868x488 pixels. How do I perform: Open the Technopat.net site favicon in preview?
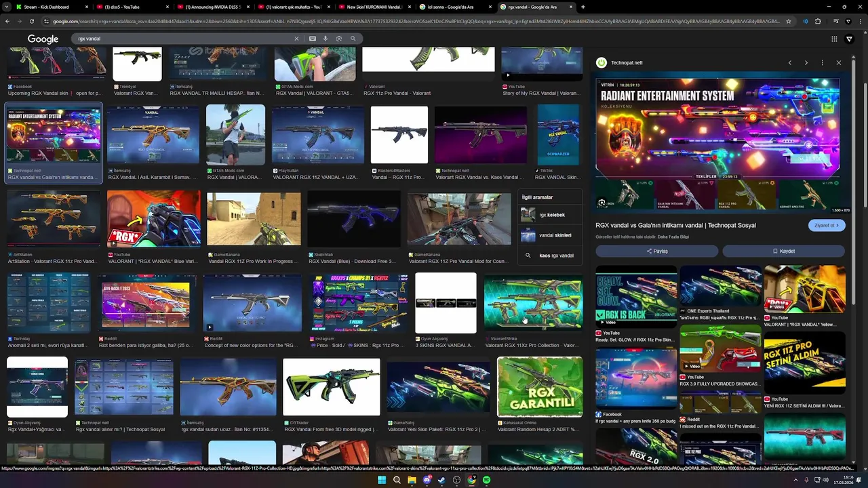coord(601,62)
